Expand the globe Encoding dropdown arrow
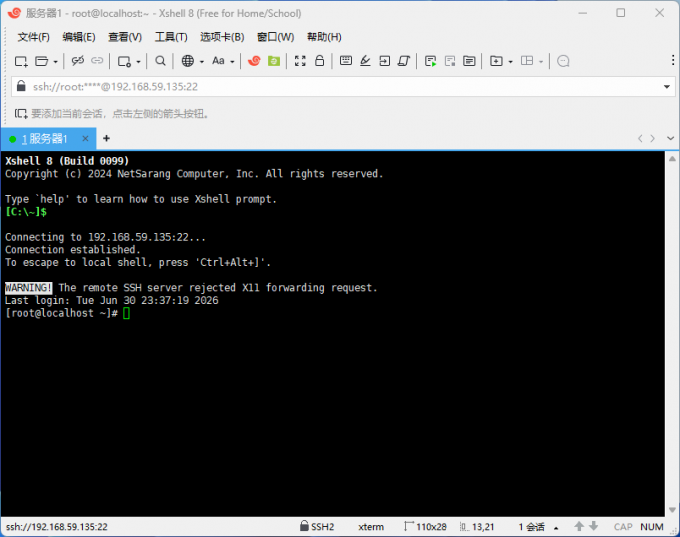The image size is (680, 537). (x=202, y=62)
